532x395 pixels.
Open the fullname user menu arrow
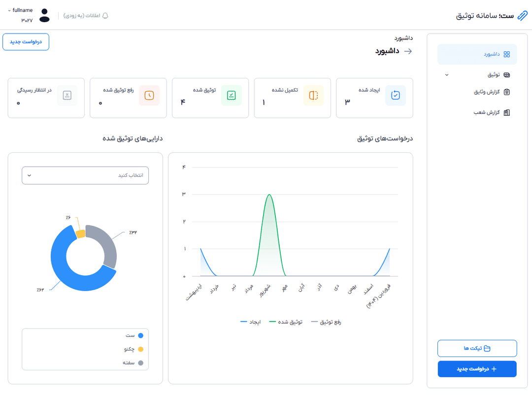(9, 10)
